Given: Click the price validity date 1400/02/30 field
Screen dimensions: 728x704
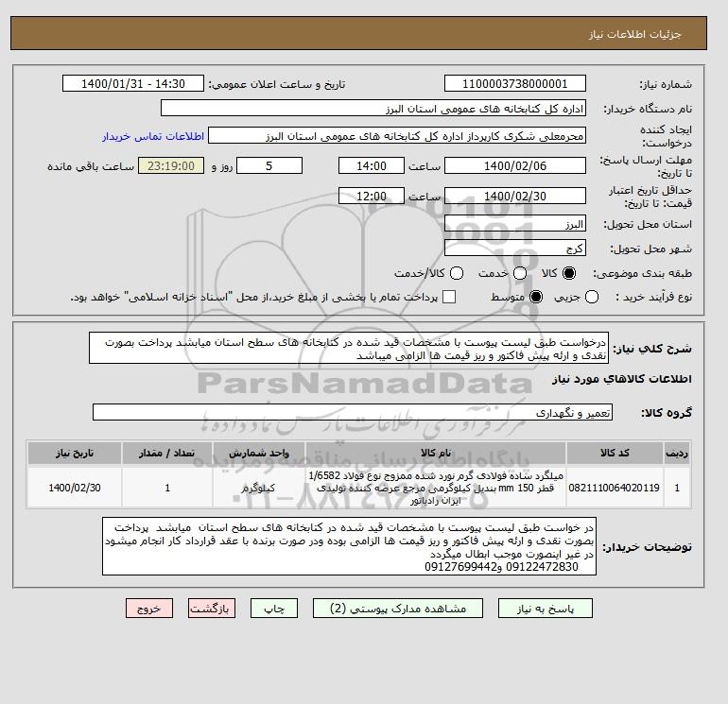Looking at the screenshot, I should pos(515,196).
